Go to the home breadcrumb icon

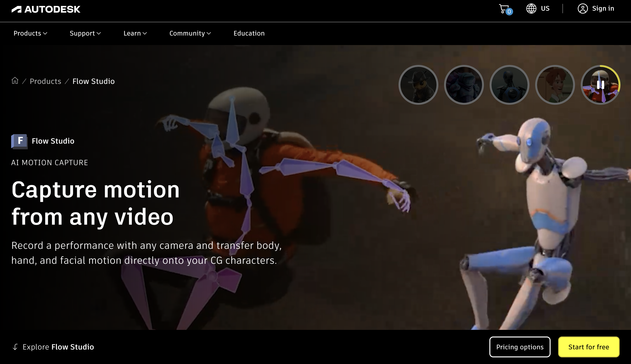click(x=15, y=81)
